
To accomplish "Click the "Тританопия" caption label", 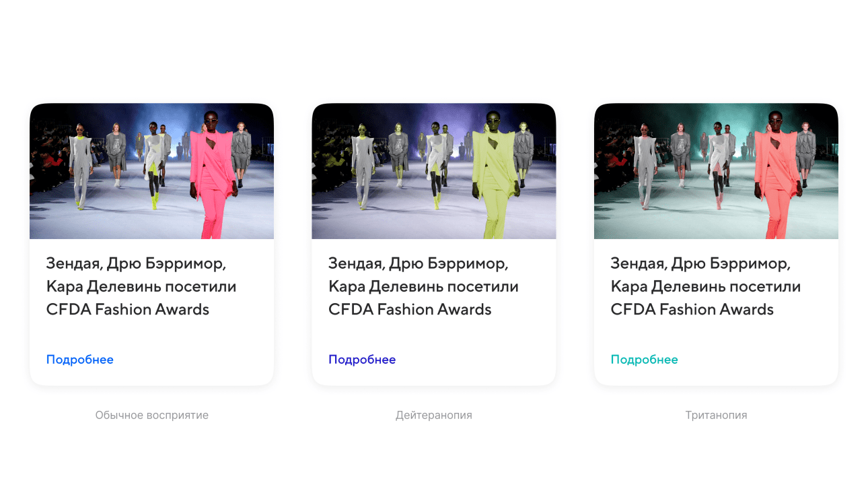I will tap(716, 415).
